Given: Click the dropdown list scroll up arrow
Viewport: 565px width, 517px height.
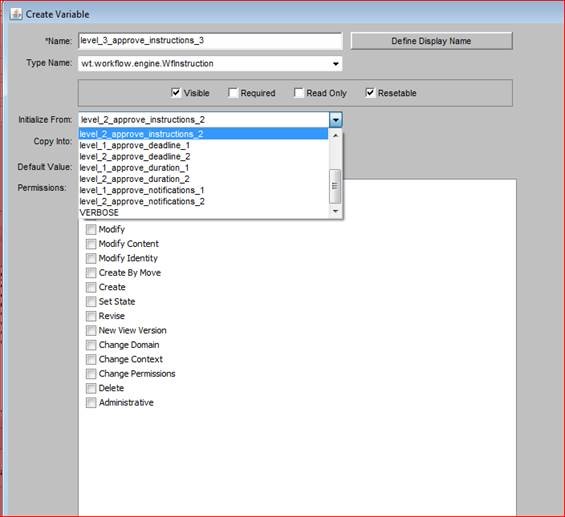Looking at the screenshot, I should tap(335, 135).
